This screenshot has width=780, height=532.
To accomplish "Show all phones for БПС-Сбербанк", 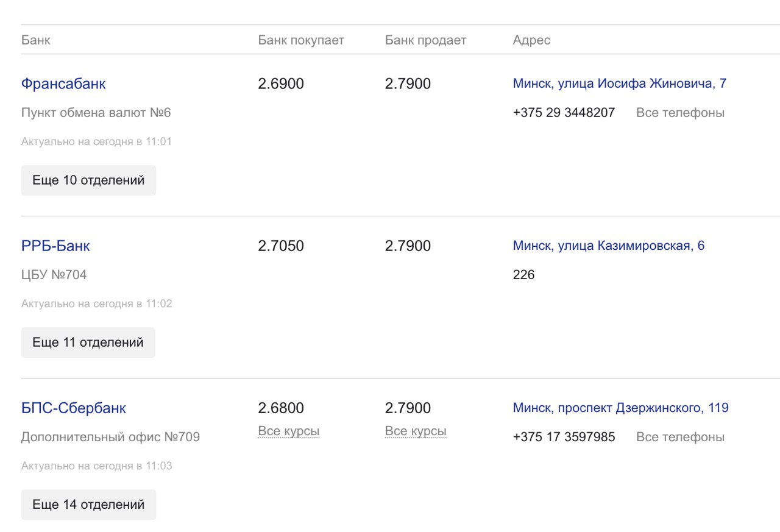I will pos(681,437).
